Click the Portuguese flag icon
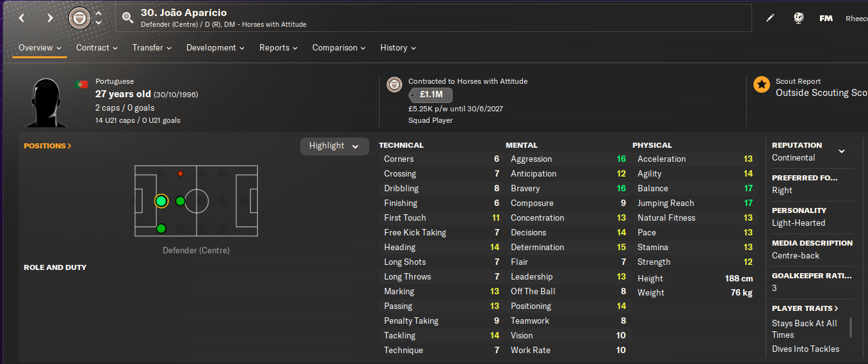 82,84
